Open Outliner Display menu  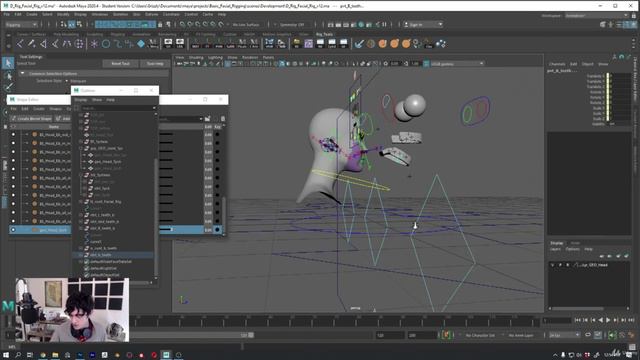pos(80,100)
